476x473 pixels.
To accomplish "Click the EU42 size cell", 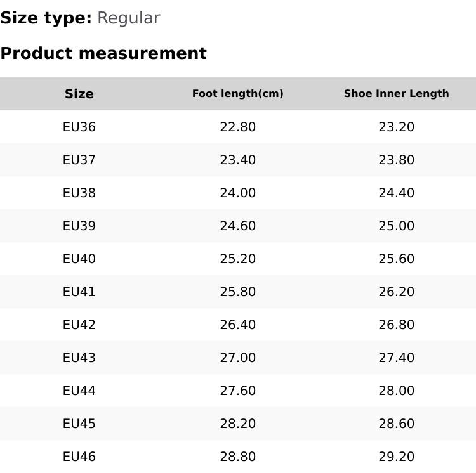I will (x=79, y=325).
